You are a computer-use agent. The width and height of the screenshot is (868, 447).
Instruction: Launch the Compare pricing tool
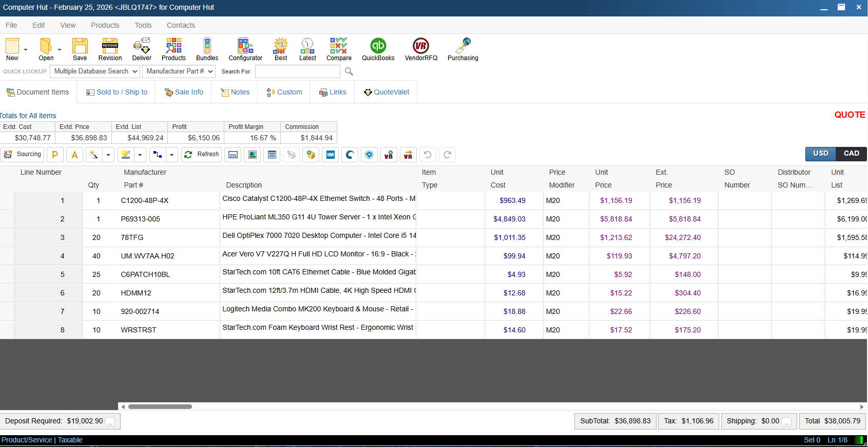339,49
